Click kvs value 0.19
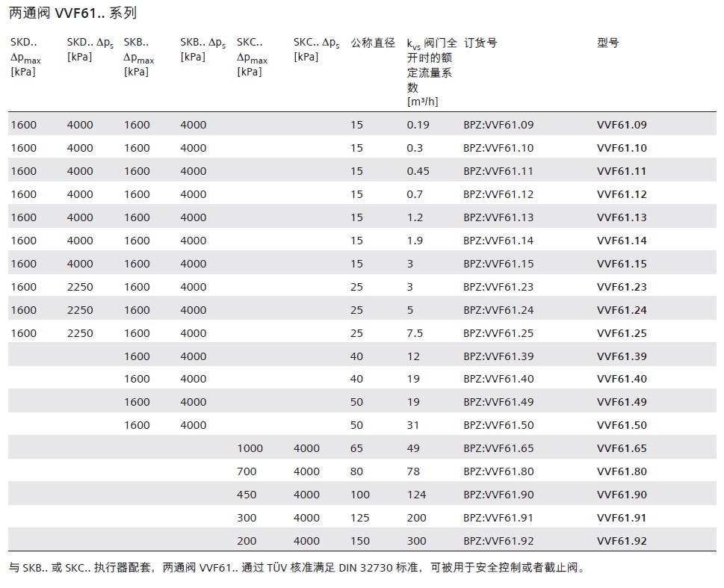724x588 pixels. 418,125
